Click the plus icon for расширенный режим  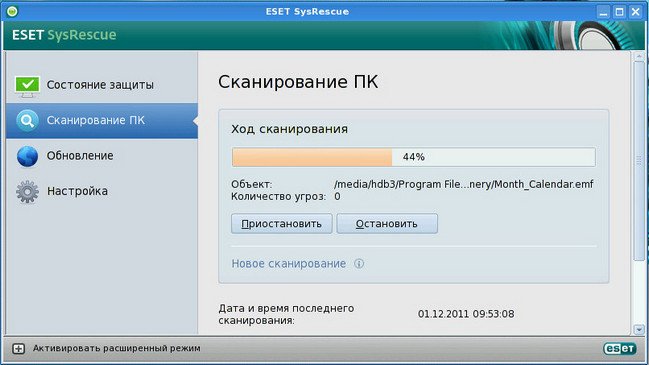[18, 348]
